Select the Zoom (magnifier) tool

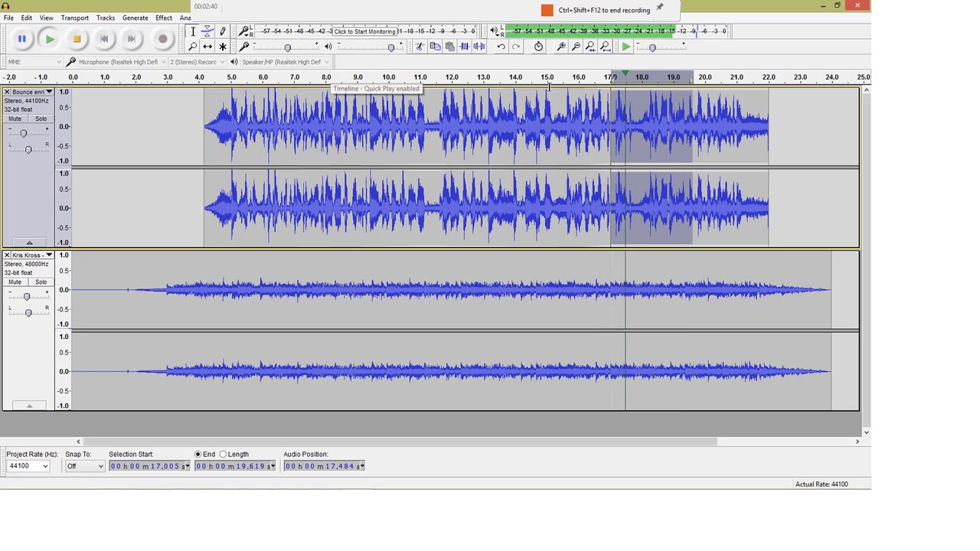point(193,47)
